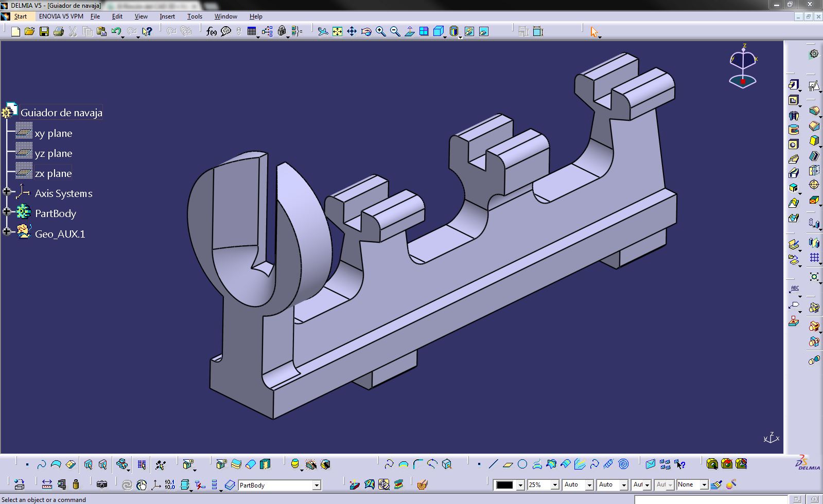Click the Circle tool icon
The image size is (823, 504).
[522, 464]
